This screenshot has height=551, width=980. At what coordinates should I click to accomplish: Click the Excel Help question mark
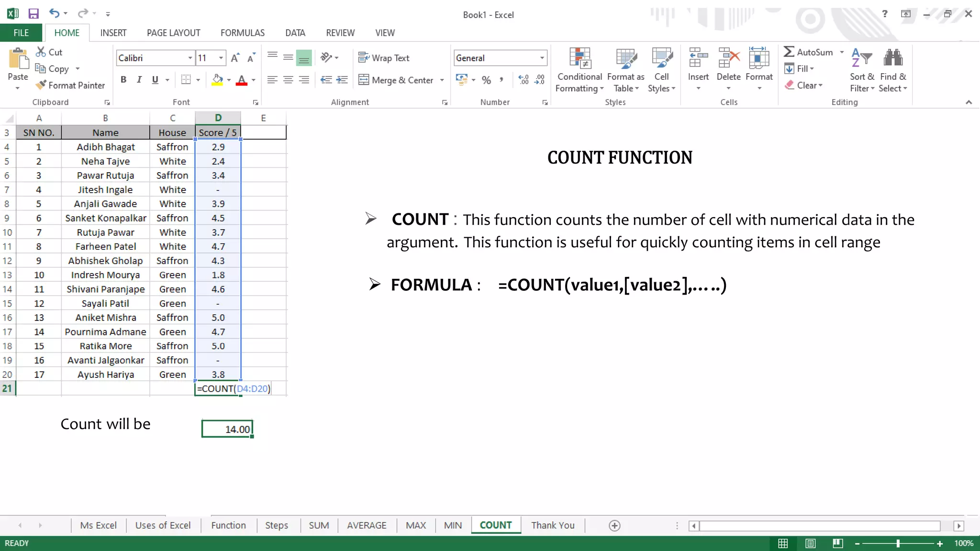point(885,14)
